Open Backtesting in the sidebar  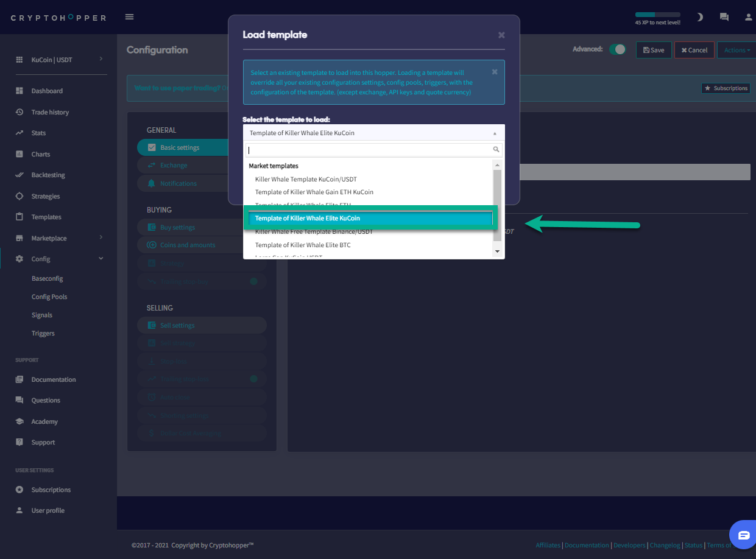pos(48,175)
